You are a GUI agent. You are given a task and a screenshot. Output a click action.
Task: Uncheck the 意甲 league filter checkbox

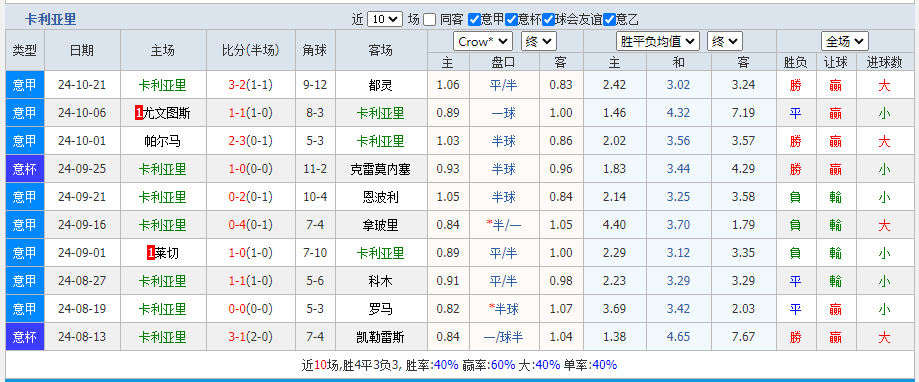[x=474, y=19]
